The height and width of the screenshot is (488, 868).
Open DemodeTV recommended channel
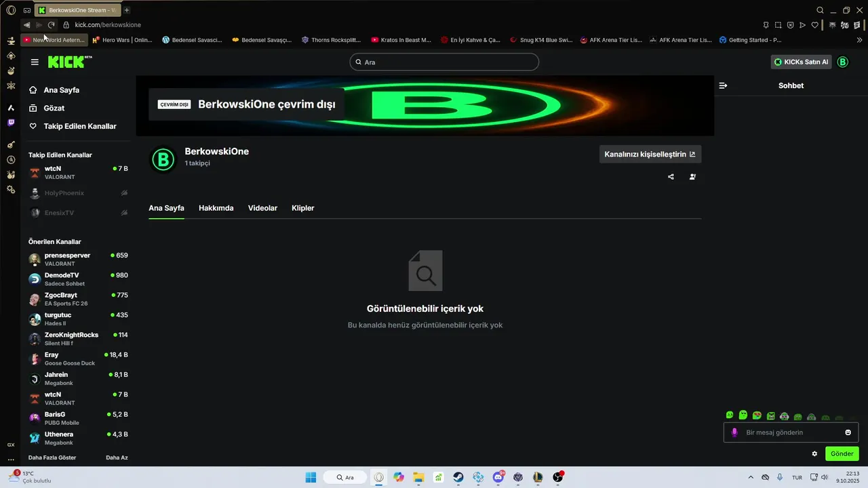(78, 279)
